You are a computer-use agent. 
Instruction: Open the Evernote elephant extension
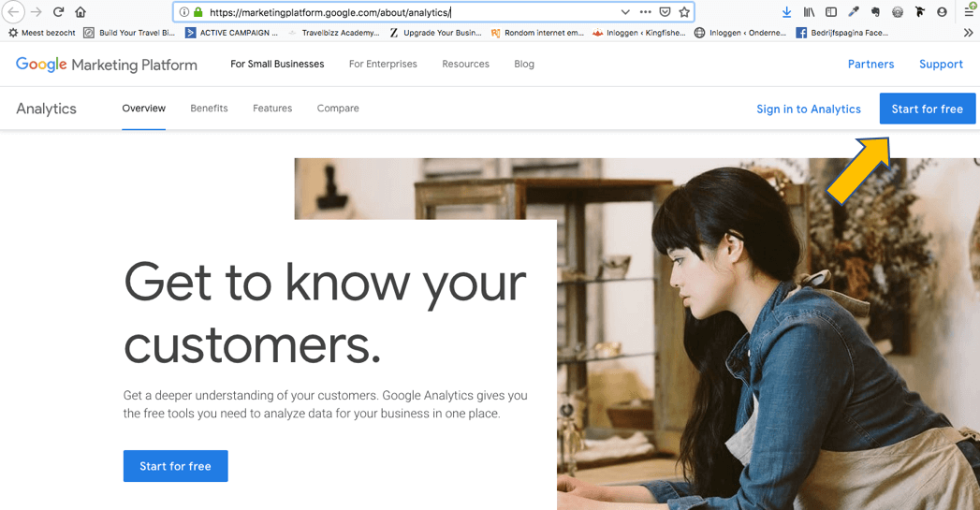[x=875, y=12]
